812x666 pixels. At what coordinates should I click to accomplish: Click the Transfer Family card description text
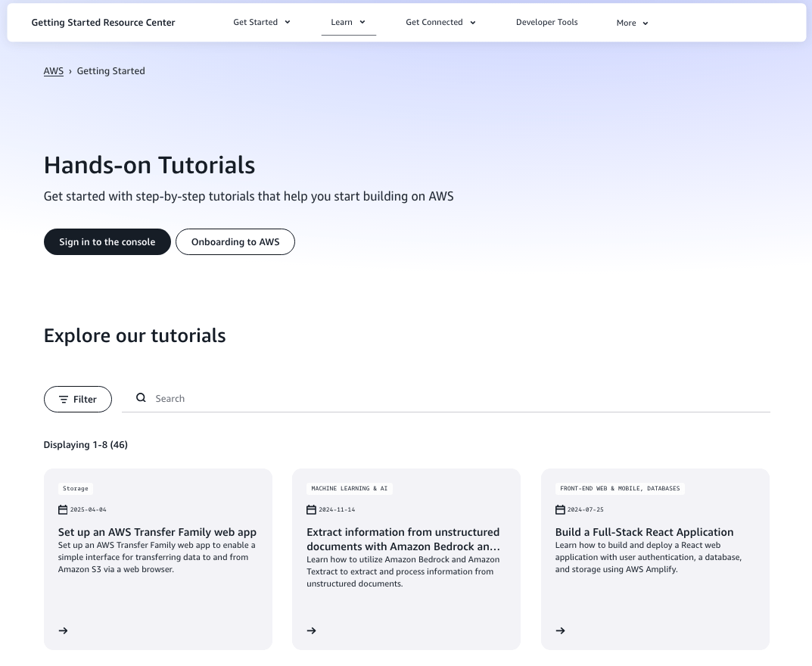(x=157, y=557)
